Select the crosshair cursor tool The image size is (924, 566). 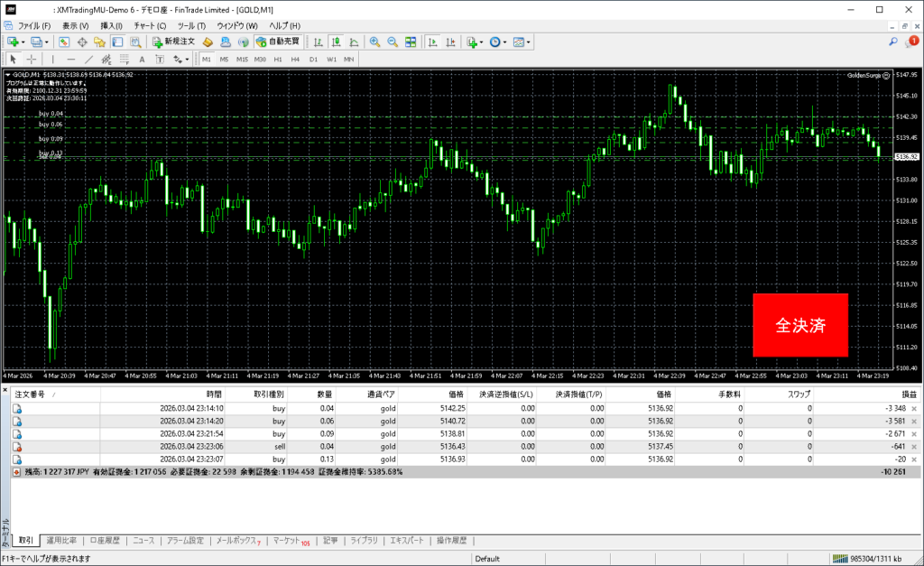tap(31, 60)
